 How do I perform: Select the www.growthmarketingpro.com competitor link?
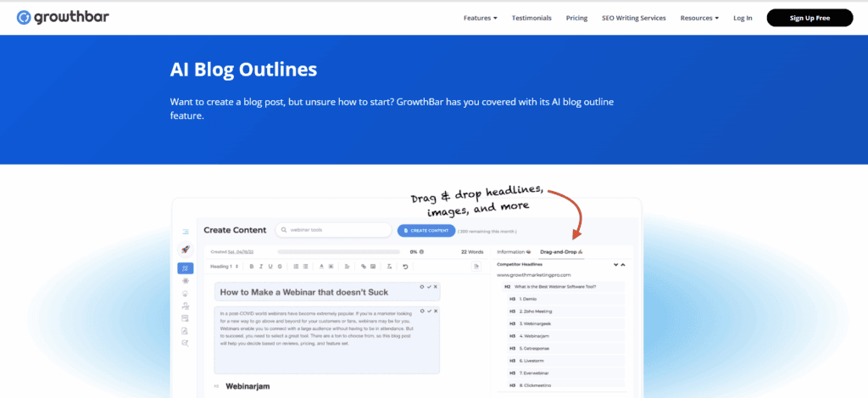tap(534, 275)
